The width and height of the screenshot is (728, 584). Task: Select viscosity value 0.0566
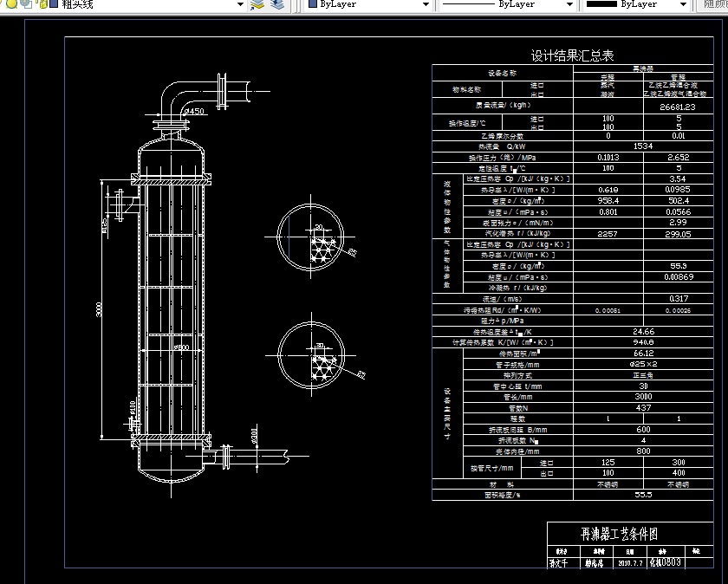679,211
